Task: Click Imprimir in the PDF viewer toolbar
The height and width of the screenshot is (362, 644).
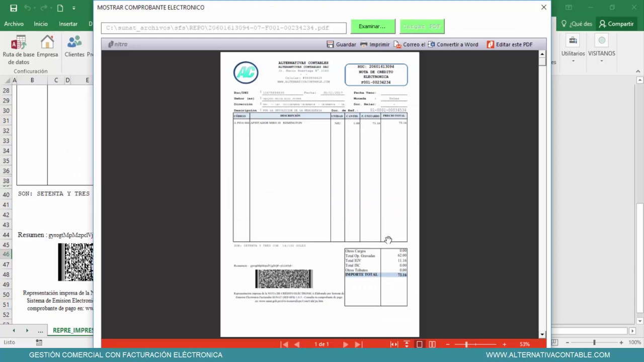Action: coord(374,44)
